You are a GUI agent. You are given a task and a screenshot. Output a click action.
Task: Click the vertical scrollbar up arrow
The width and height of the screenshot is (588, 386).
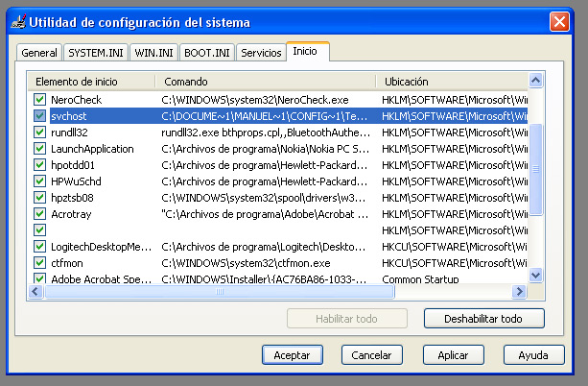(535, 80)
